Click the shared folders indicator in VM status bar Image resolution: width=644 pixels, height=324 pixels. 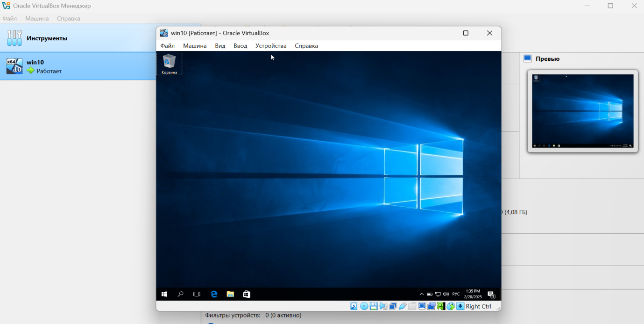click(x=412, y=306)
